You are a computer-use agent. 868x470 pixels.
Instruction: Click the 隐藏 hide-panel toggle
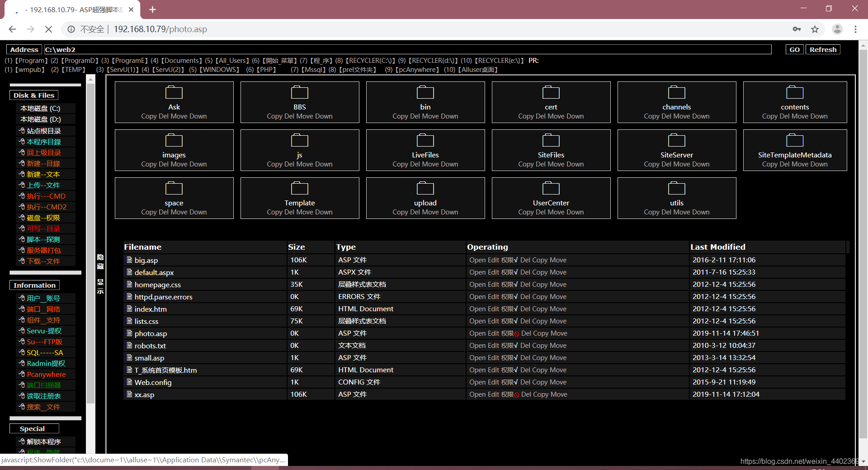tap(100, 261)
